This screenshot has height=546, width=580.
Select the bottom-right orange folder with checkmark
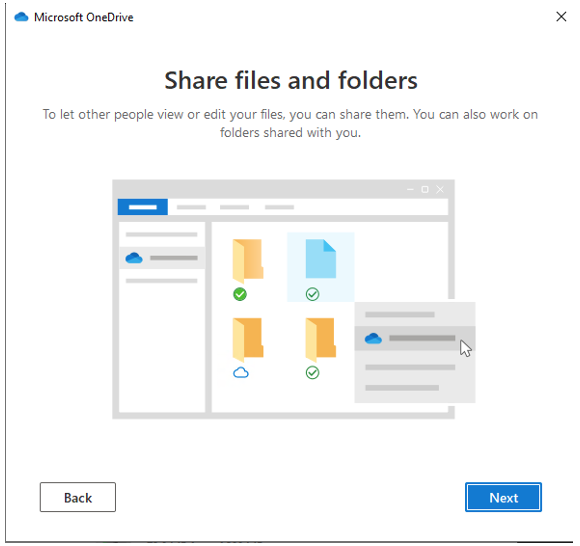pos(321,339)
